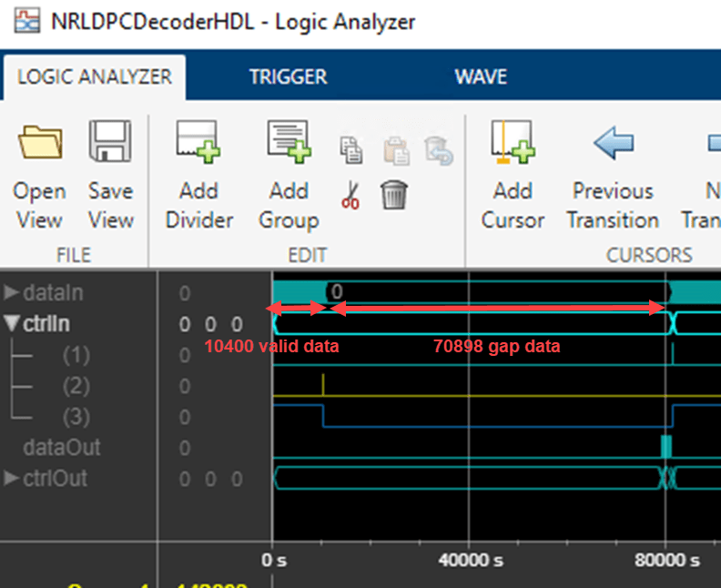
Task: Click the Paste clipboard icon
Action: pos(395,150)
